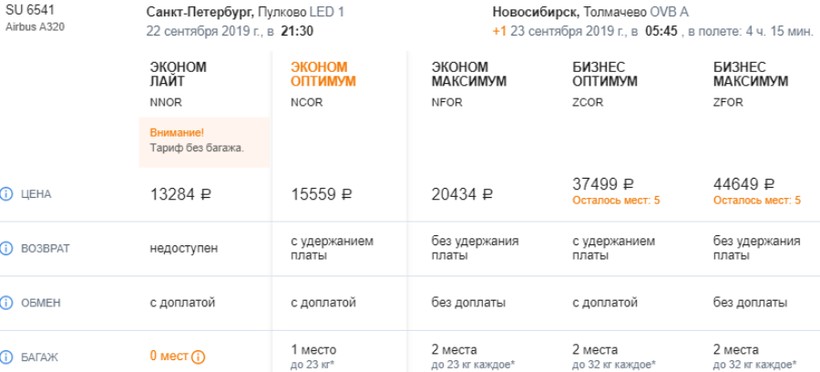Viewport: 820px width, 372px height.
Task: Select the ЭКОНОМ ОПТИМУМ fare header
Action: tap(323, 74)
